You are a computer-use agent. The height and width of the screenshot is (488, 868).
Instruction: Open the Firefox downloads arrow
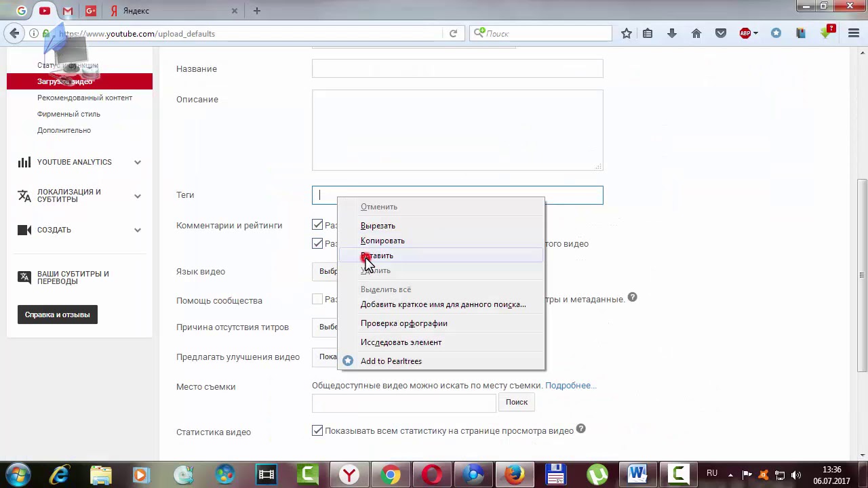[x=672, y=33]
